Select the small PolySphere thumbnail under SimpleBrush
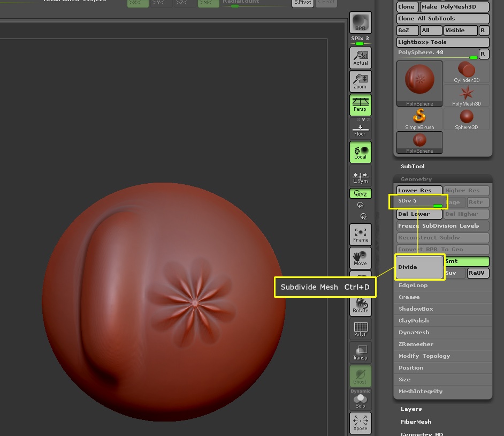The height and width of the screenshot is (436, 504). [x=419, y=142]
